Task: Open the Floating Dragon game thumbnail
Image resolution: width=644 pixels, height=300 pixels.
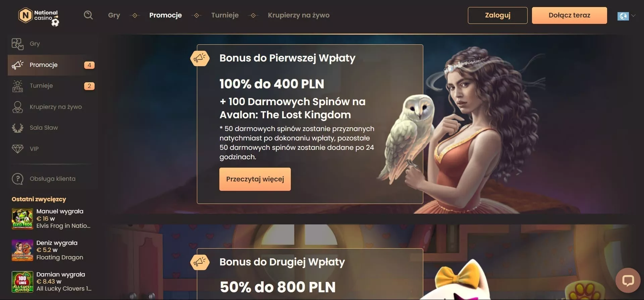Action: pos(22,250)
